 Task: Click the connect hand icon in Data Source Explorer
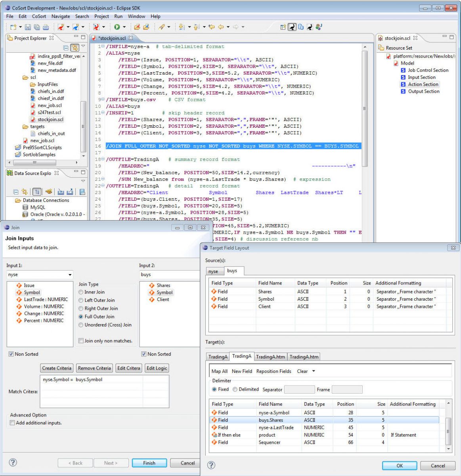coord(49,192)
